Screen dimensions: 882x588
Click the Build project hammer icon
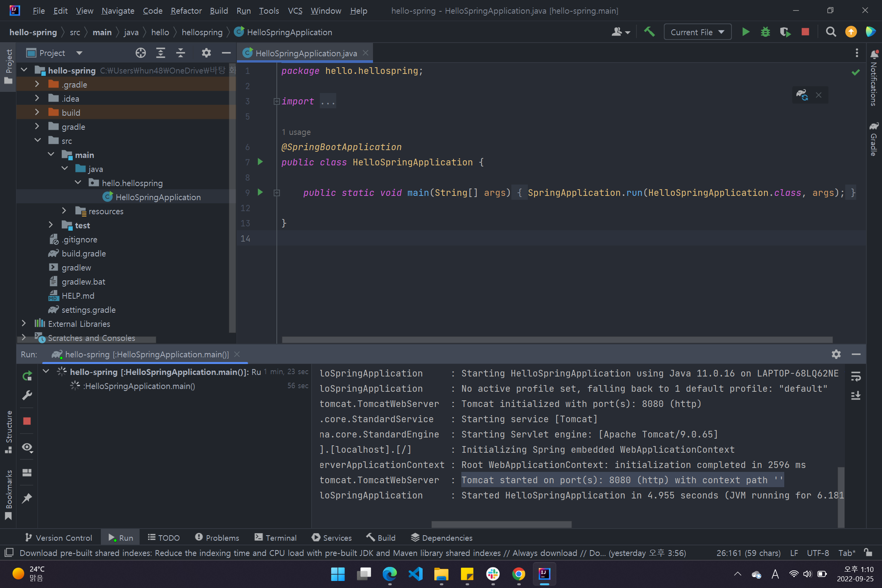click(x=649, y=32)
